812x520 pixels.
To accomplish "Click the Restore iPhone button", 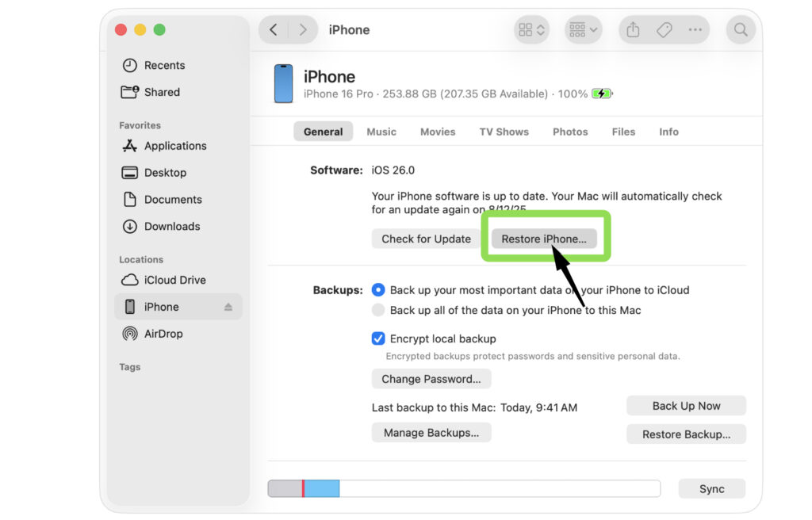I will tap(546, 238).
